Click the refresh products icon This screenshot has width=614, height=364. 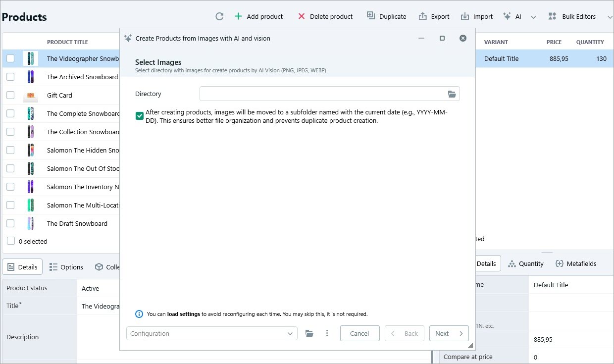219,16
